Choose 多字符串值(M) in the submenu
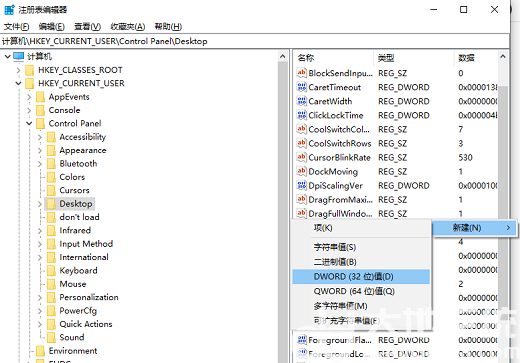520x363 pixels. click(x=361, y=306)
